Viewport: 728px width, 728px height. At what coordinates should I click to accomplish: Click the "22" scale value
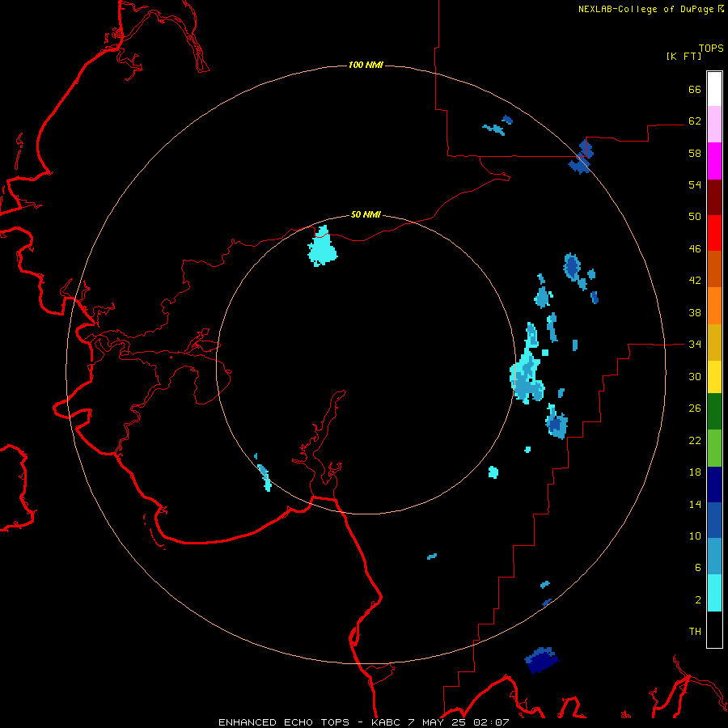[695, 441]
